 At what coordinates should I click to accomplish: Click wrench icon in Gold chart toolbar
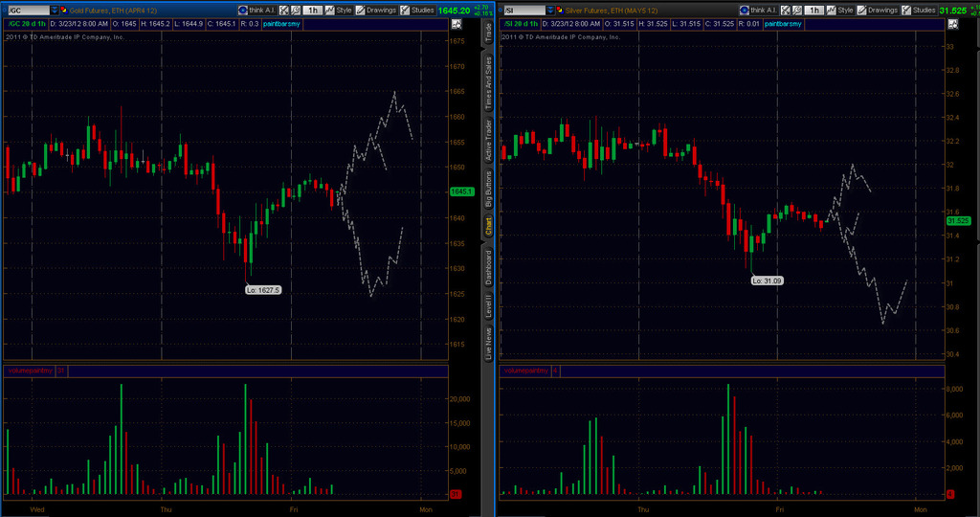296,10
